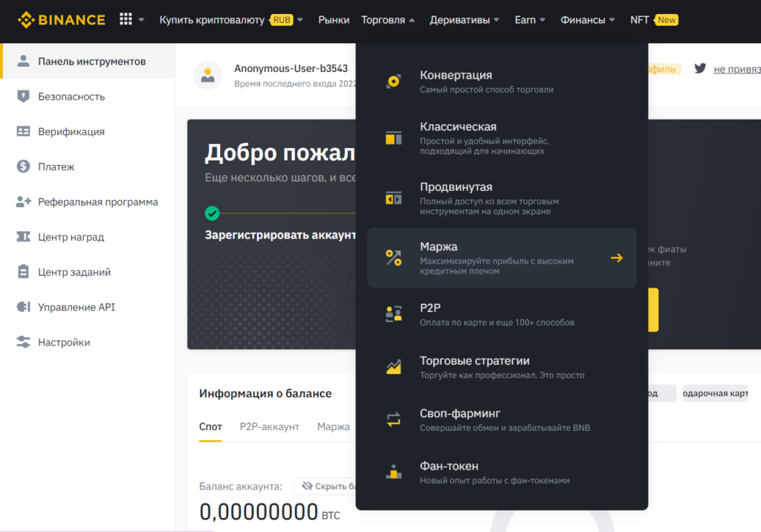This screenshot has width=761, height=532.
Task: Click the Маржа percent icon
Action: pyautogui.click(x=393, y=258)
